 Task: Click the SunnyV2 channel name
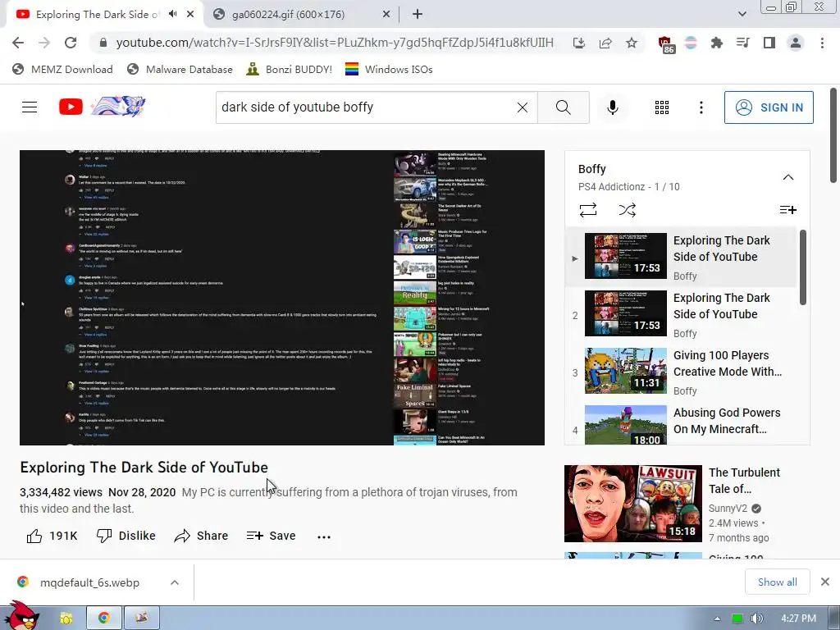pos(728,509)
